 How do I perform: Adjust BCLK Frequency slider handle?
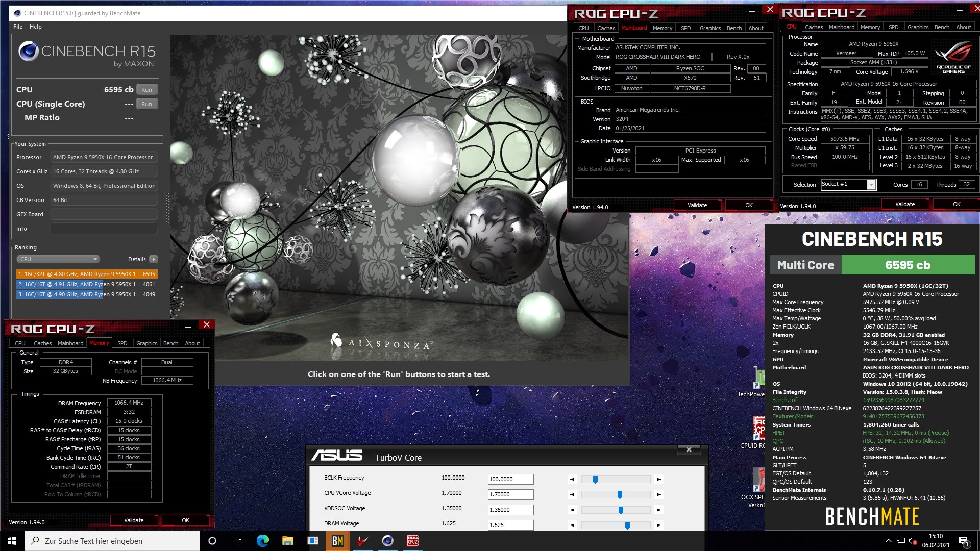[595, 480]
